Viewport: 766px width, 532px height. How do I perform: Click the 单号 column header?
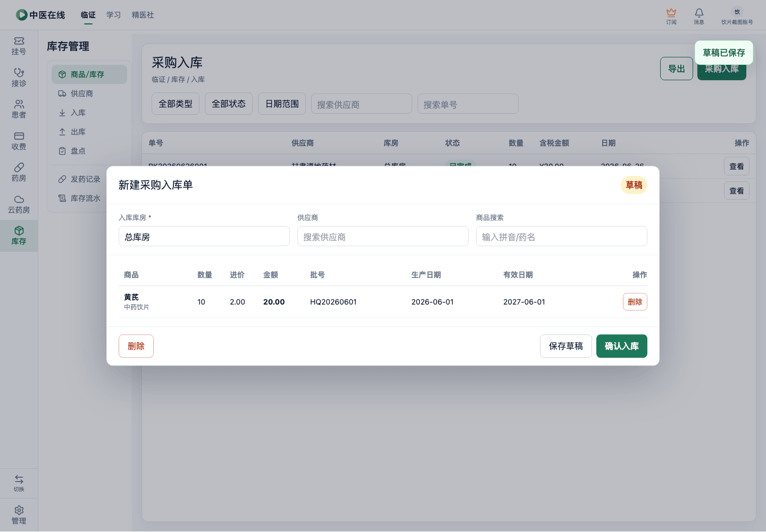[x=156, y=143]
